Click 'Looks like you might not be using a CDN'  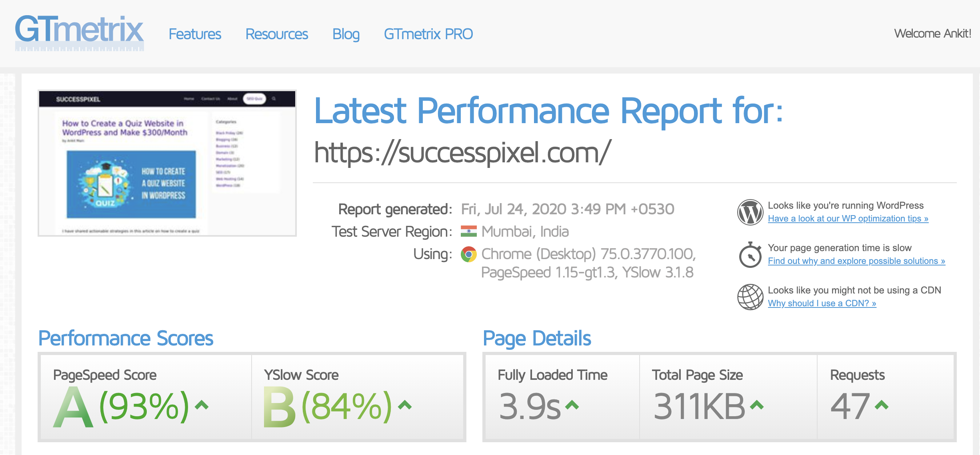point(854,290)
